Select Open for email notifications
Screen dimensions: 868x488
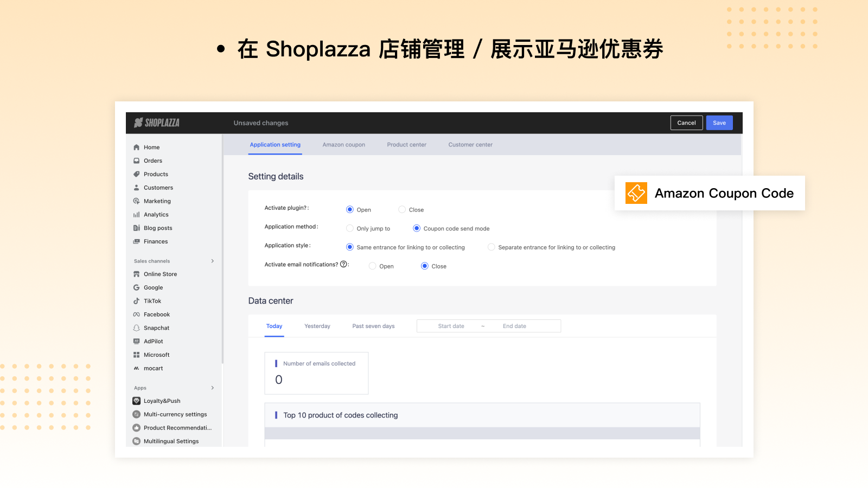click(373, 266)
